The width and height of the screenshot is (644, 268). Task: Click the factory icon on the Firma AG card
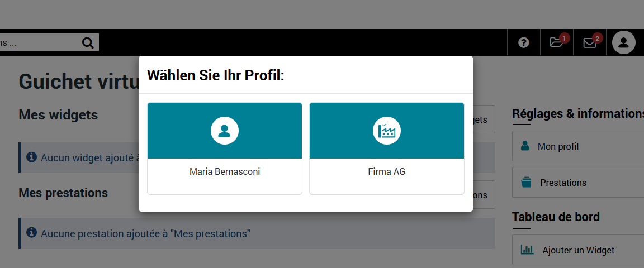387,131
